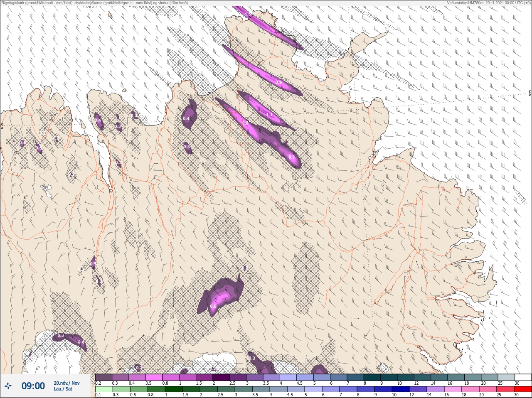
Task: Click the '20.nóv./ Nov' date label
Action: coord(66,383)
